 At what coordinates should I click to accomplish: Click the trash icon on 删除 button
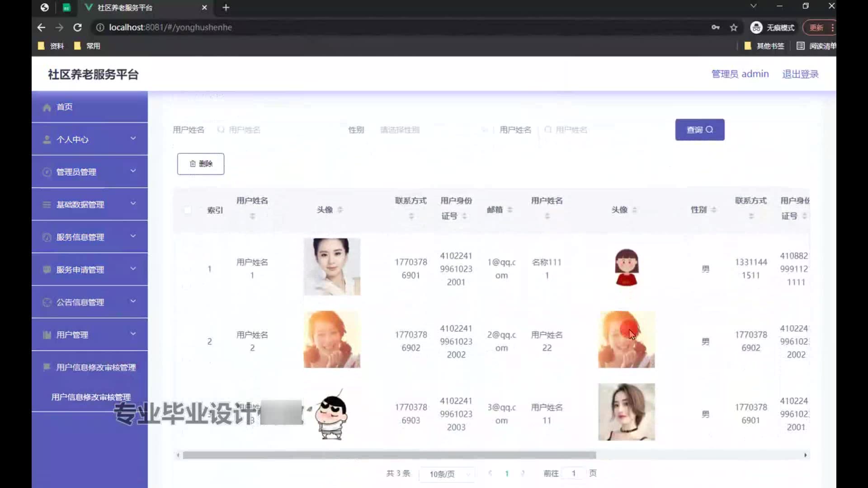point(193,164)
